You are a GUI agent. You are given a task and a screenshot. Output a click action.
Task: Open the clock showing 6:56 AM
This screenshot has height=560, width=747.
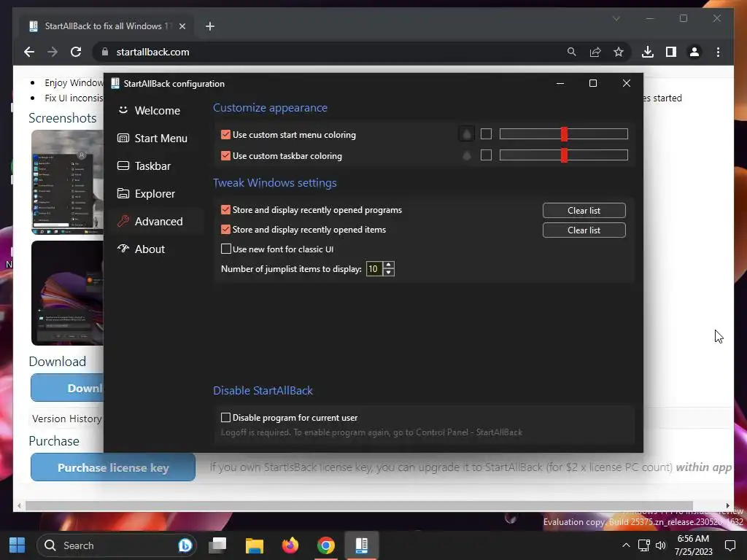693,545
